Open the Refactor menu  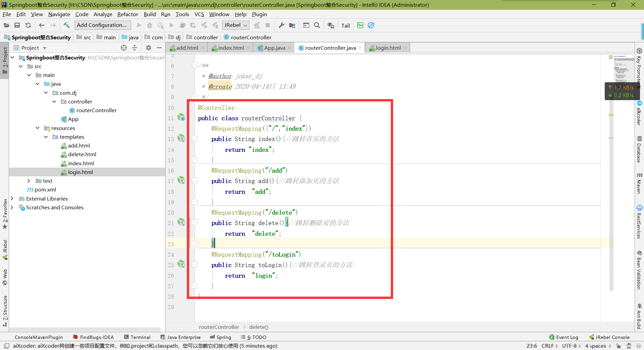127,14
